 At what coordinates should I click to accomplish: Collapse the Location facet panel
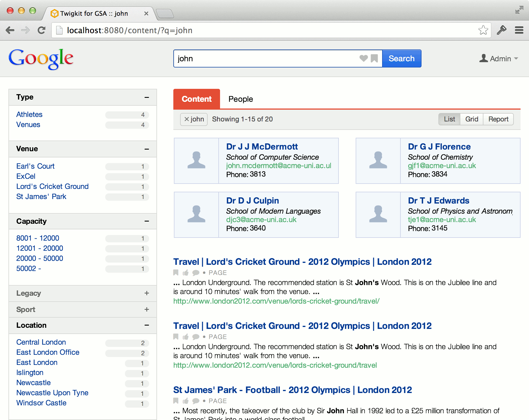(147, 325)
